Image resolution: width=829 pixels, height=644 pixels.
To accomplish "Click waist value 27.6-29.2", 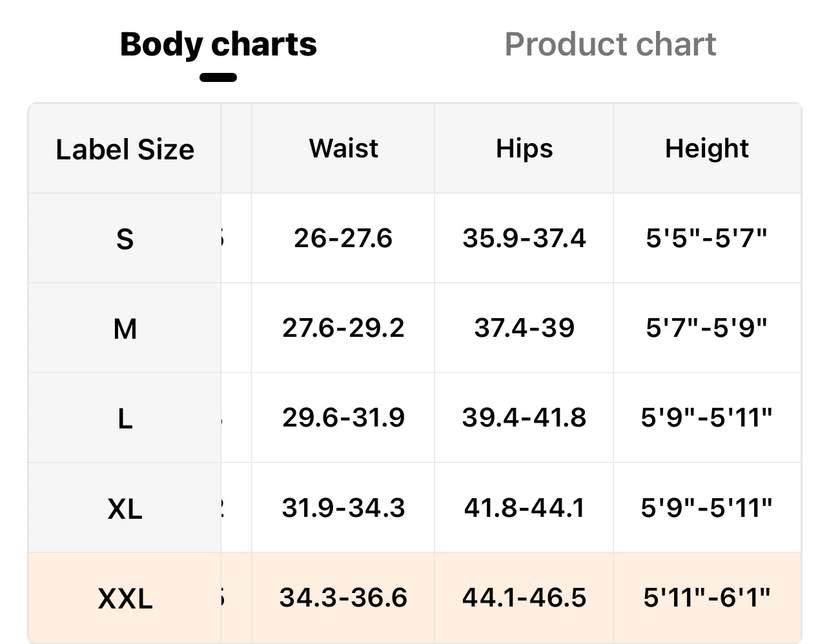I will (x=343, y=328).
